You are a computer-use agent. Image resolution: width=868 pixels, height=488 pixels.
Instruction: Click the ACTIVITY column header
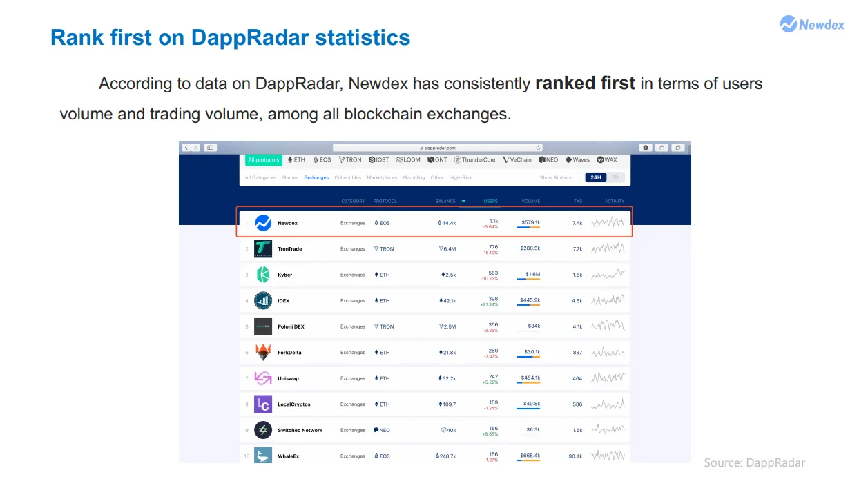pos(615,202)
